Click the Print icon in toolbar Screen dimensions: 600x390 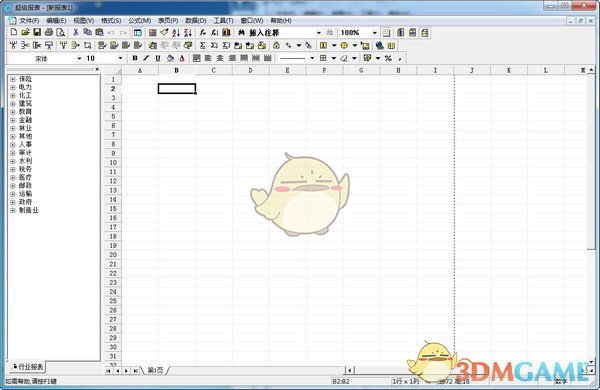coord(49,33)
